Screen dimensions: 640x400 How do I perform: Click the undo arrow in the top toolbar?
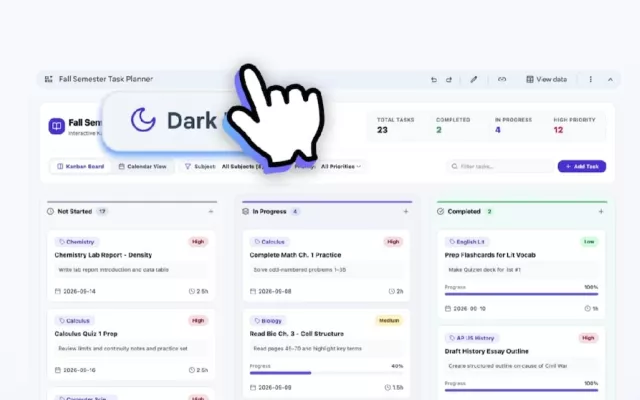[434, 80]
